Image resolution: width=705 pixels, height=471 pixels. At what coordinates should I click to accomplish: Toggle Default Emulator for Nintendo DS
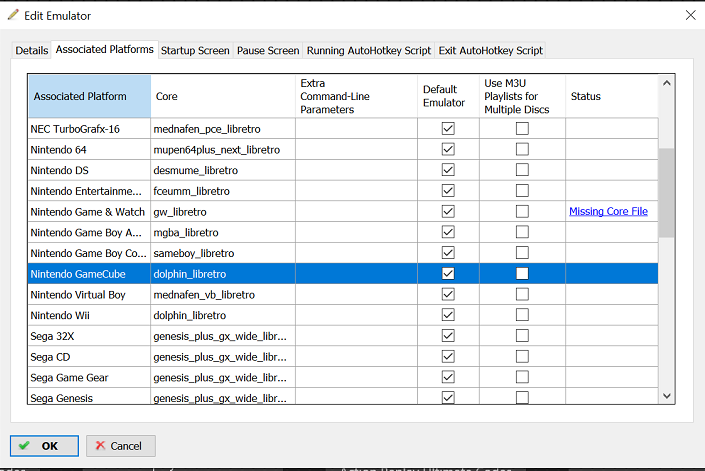tap(448, 170)
